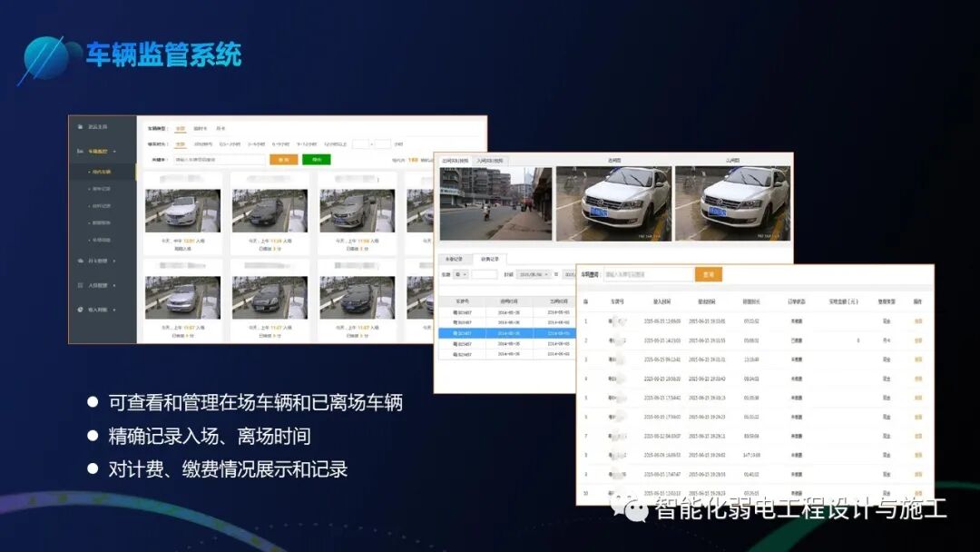Screen dimensions: 980x552
Task: Open the grey SUV thumbnail third in the top row
Action: 358,212
